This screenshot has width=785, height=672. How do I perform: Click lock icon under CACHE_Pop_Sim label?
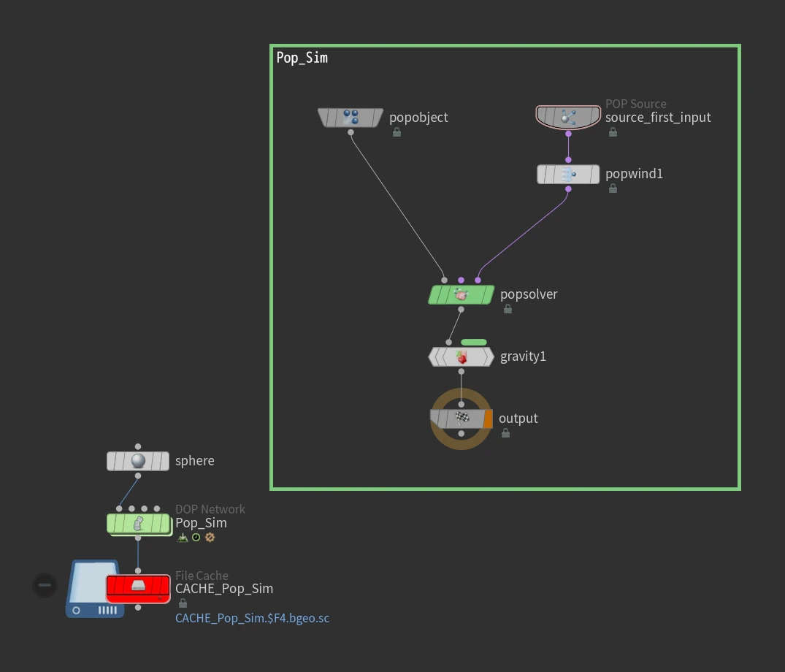(183, 603)
